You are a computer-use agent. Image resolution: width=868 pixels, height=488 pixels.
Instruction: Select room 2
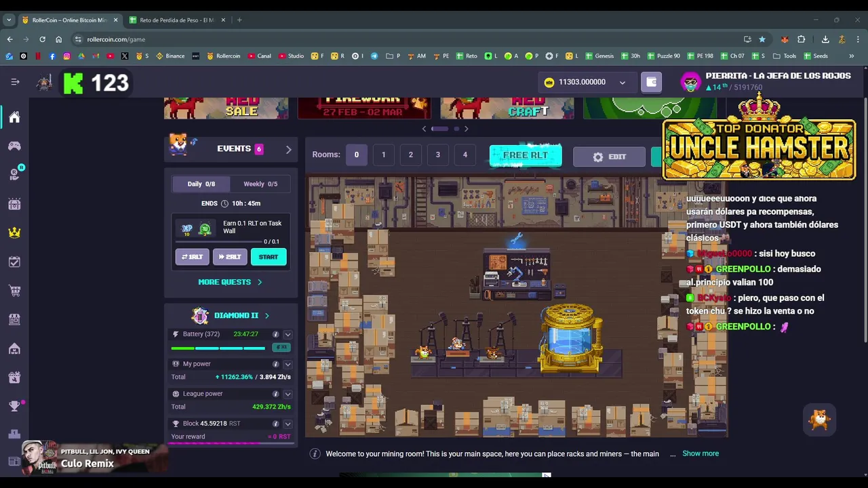tap(410, 155)
